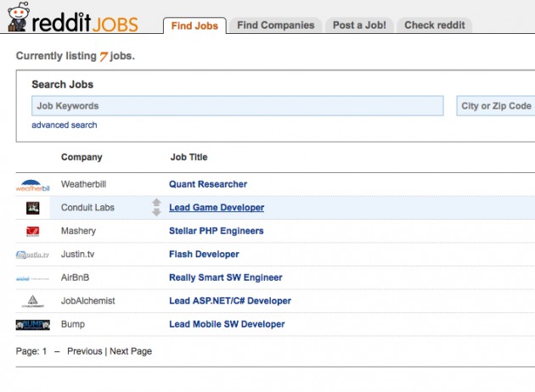Click the Weatherbill company logo
The image size is (535, 392).
tap(33, 184)
